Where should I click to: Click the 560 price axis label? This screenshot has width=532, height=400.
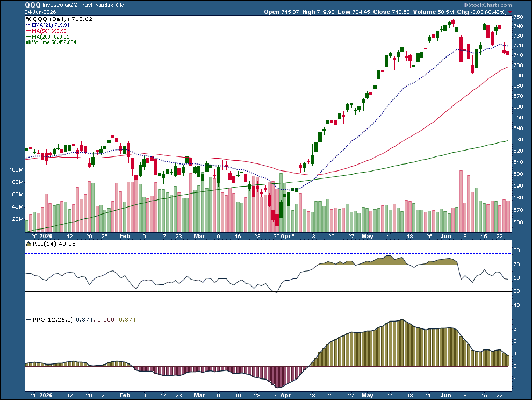coord(518,223)
